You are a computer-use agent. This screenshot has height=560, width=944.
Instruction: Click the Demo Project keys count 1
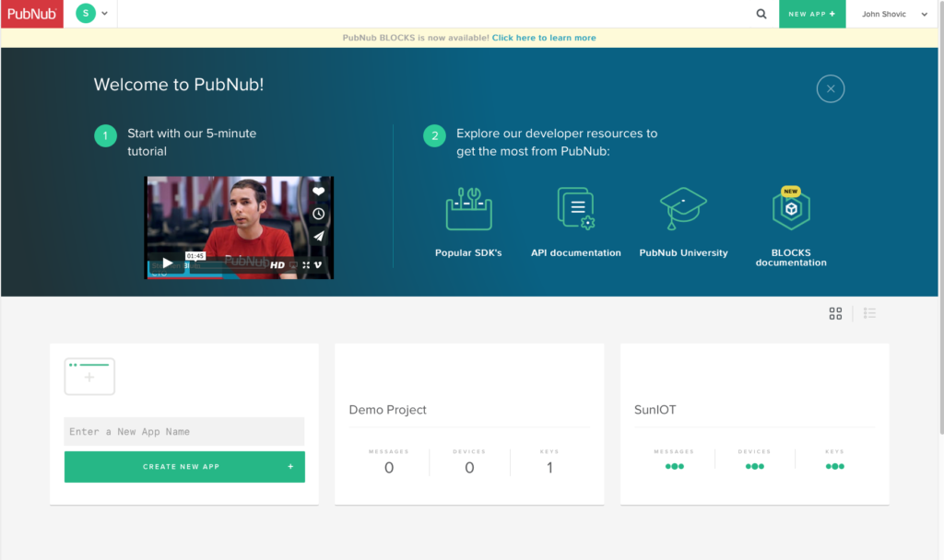(x=549, y=467)
